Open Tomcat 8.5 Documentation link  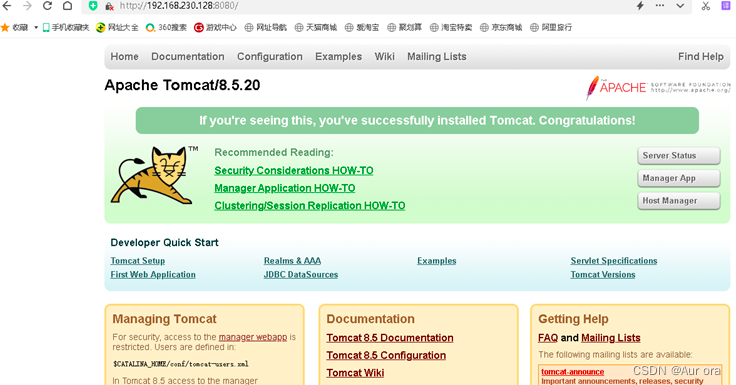[390, 338]
